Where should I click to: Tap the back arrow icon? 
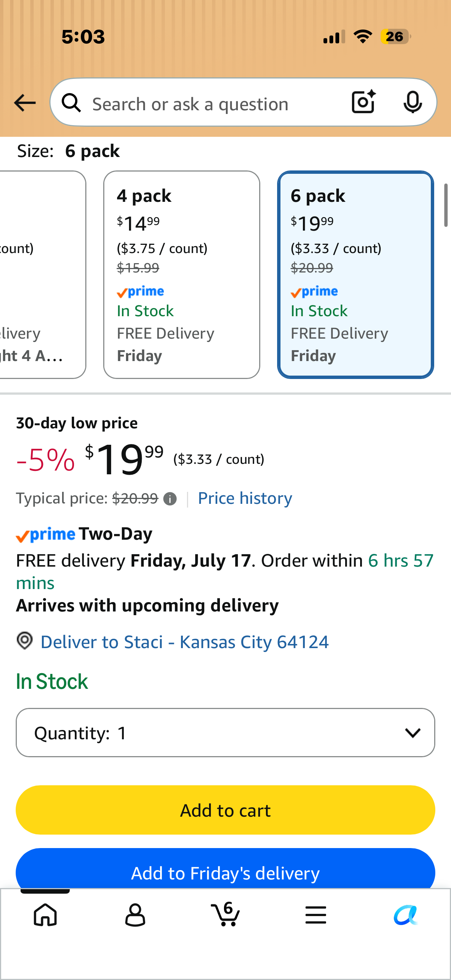coord(25,103)
